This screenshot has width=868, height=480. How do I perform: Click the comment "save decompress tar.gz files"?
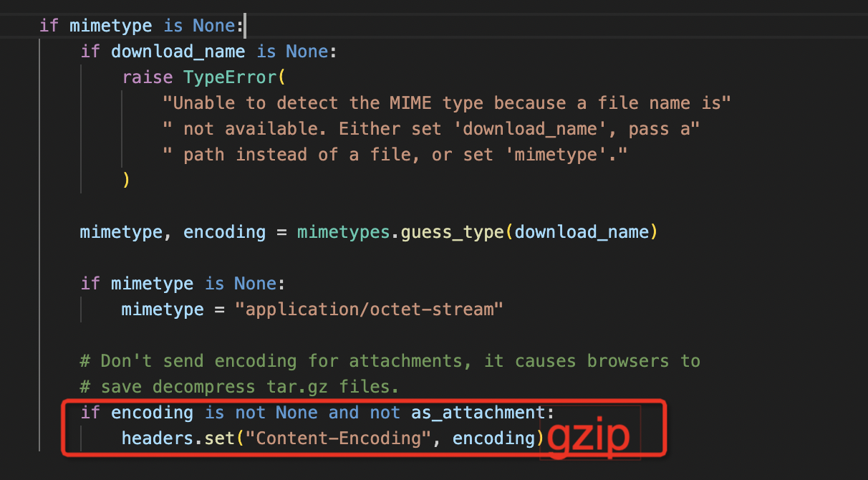tap(239, 387)
